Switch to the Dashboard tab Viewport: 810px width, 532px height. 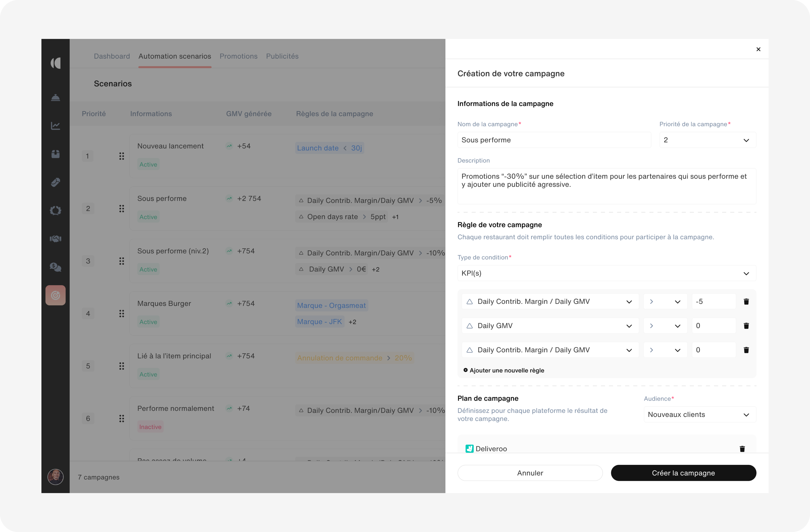click(112, 56)
